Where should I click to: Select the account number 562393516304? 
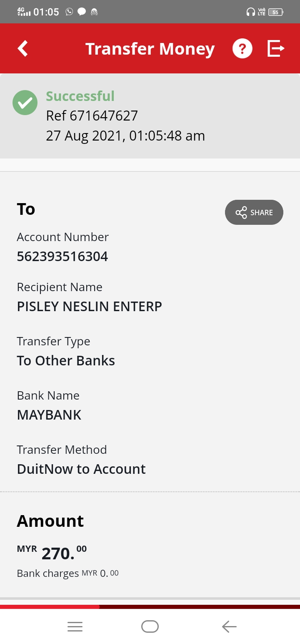[x=62, y=256]
